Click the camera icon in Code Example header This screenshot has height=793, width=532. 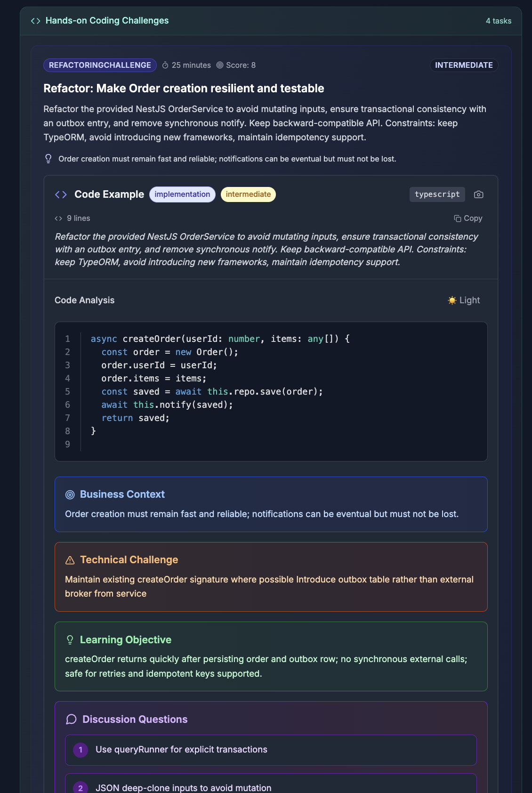coord(478,194)
